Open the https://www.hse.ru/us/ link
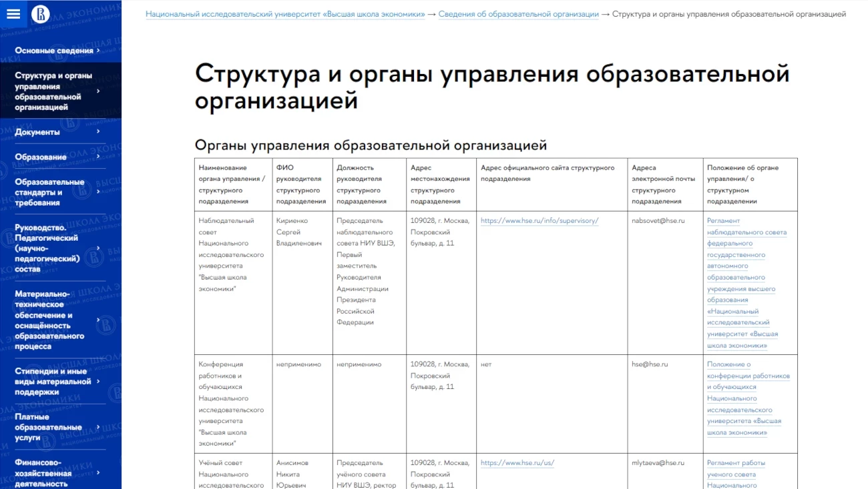 point(517,463)
